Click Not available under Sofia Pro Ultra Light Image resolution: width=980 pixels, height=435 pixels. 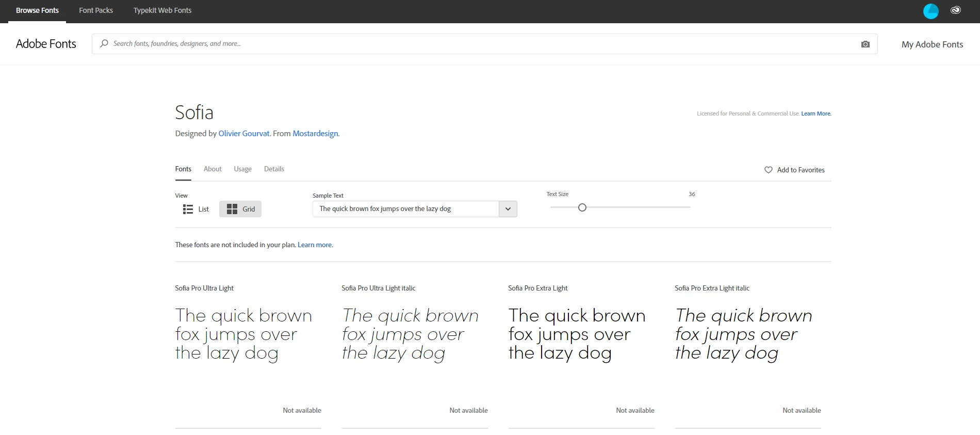pos(302,411)
